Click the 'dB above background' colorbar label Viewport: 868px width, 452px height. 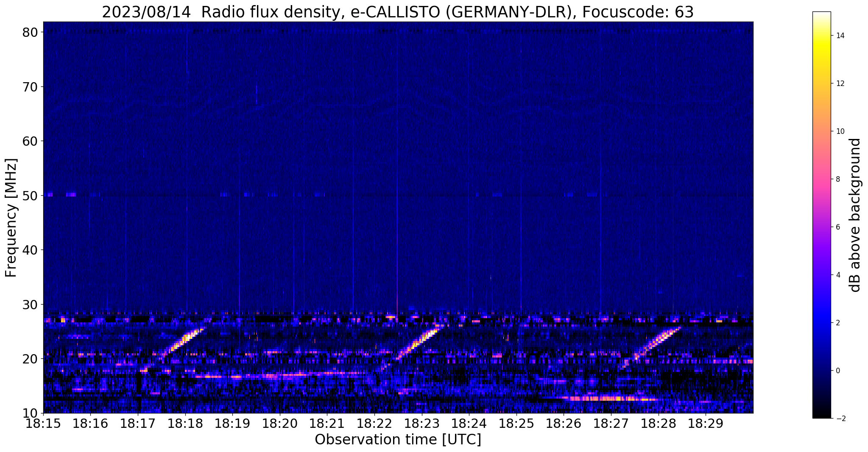coord(855,215)
